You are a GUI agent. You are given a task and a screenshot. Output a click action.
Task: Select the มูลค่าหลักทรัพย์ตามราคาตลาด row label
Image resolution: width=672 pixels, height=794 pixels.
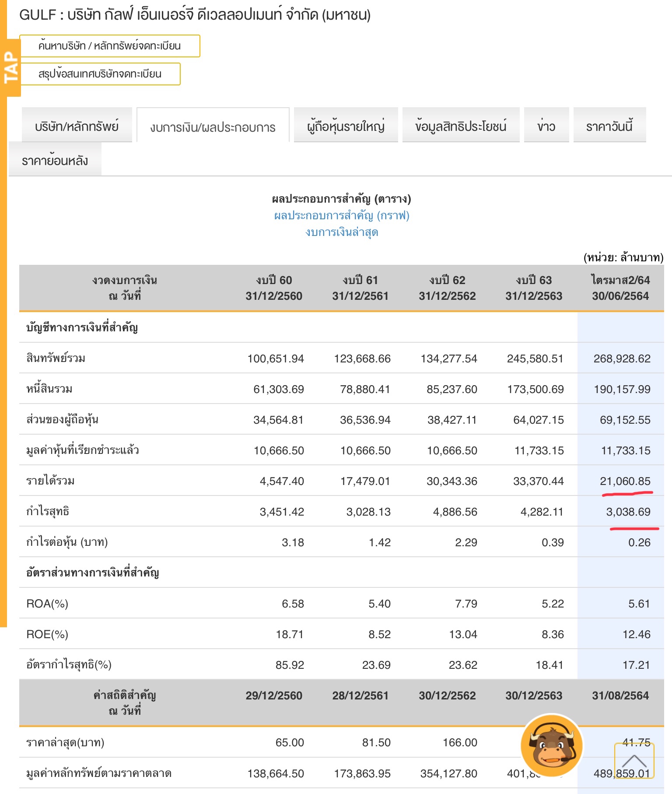99,773
